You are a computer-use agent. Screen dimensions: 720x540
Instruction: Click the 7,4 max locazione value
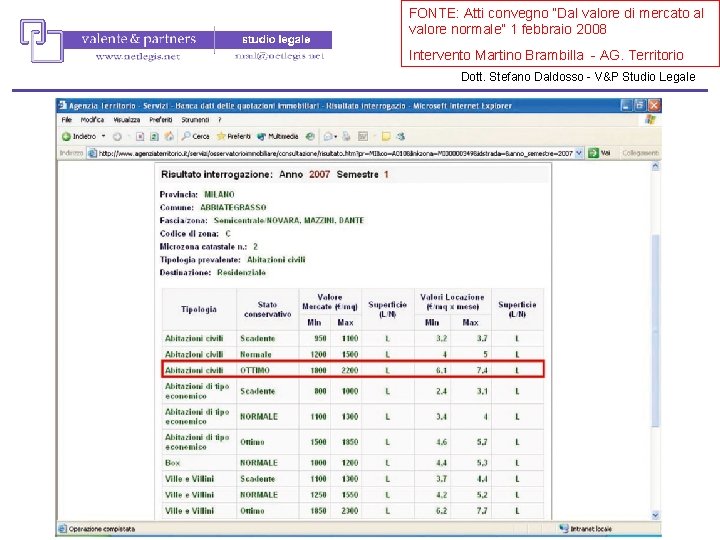click(x=482, y=370)
